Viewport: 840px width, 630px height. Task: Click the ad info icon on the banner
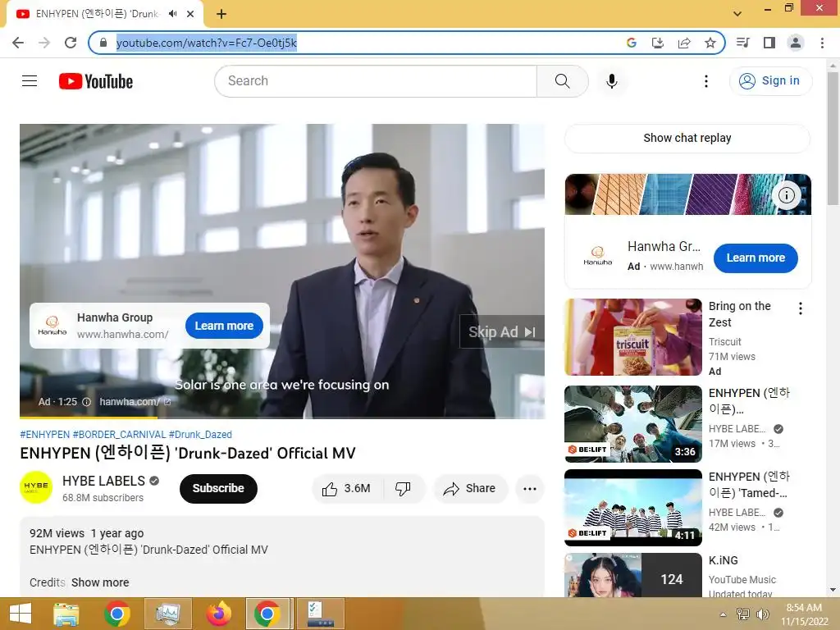click(787, 195)
